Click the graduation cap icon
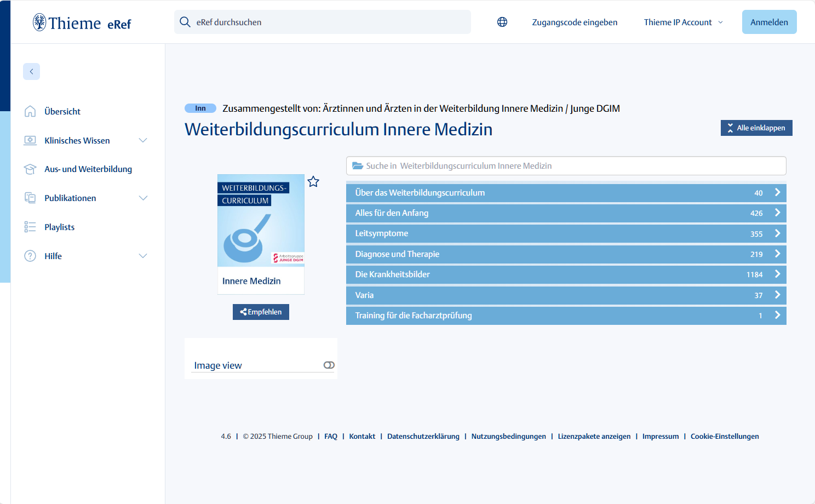This screenshot has height=504, width=815. [x=30, y=169]
